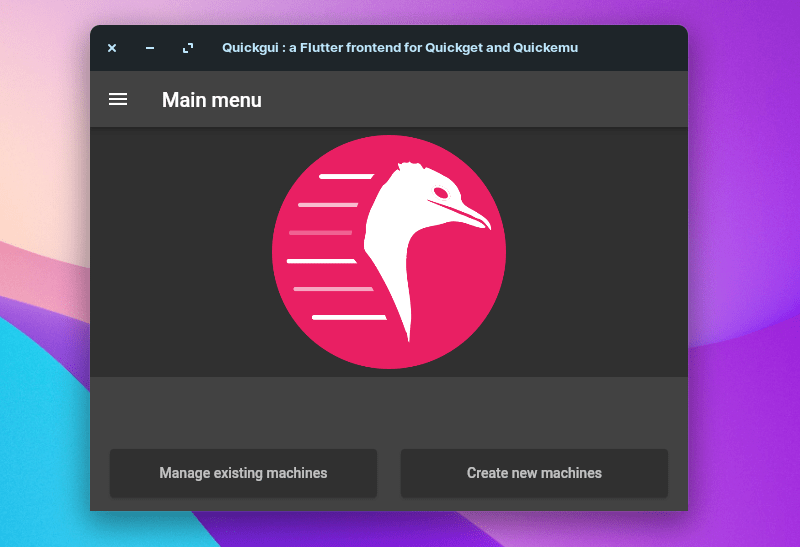Close the Quickgui window
The width and height of the screenshot is (800, 547).
pyautogui.click(x=112, y=48)
